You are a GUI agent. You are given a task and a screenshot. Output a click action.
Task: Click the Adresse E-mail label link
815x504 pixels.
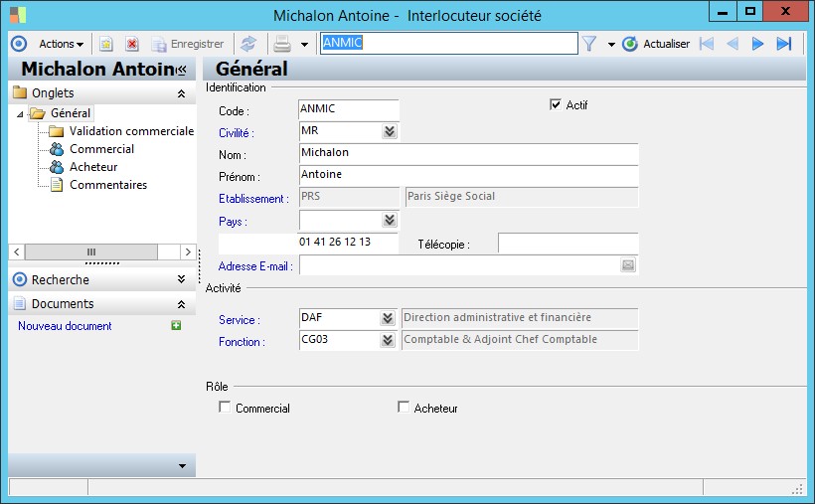pos(255,266)
